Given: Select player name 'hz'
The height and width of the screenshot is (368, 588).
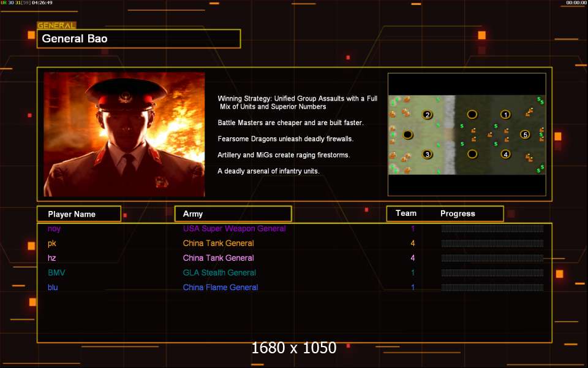Looking at the screenshot, I should coord(51,258).
